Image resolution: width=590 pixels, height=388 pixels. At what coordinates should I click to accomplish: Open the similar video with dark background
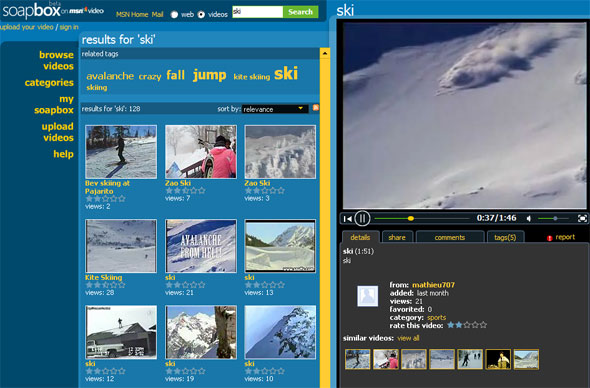498,359
